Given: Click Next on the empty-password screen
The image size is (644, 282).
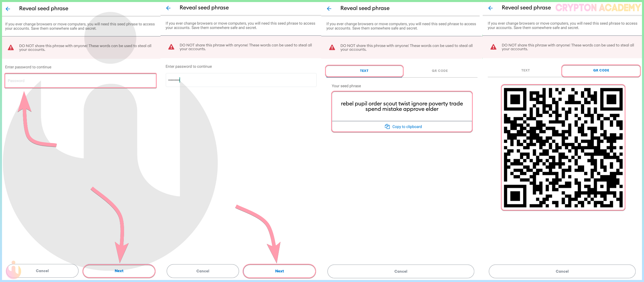Looking at the screenshot, I should click(119, 271).
